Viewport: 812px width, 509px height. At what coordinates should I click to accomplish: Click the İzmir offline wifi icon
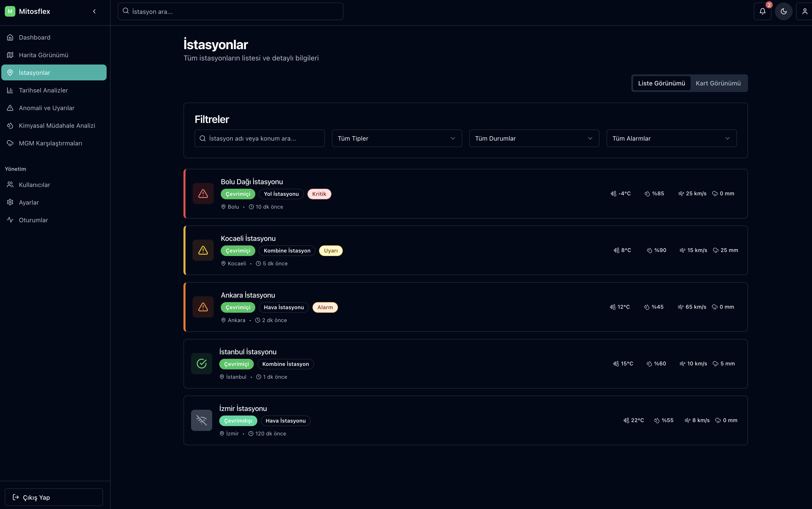201,420
